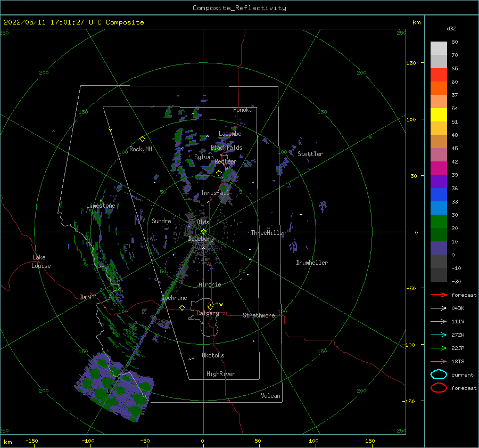Image resolution: width=479 pixels, height=448 pixels.
Task: Click the Banff label
Action: click(88, 297)
